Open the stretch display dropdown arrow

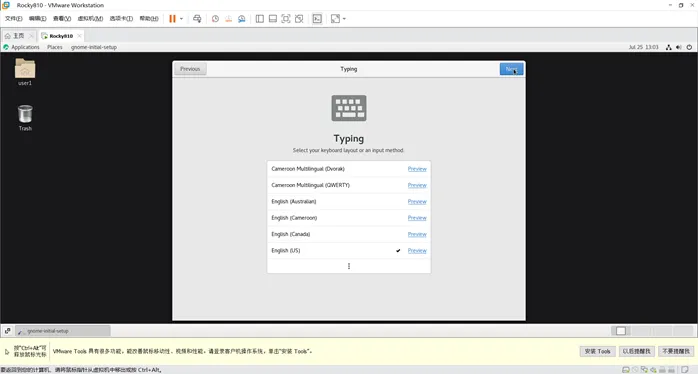[344, 19]
